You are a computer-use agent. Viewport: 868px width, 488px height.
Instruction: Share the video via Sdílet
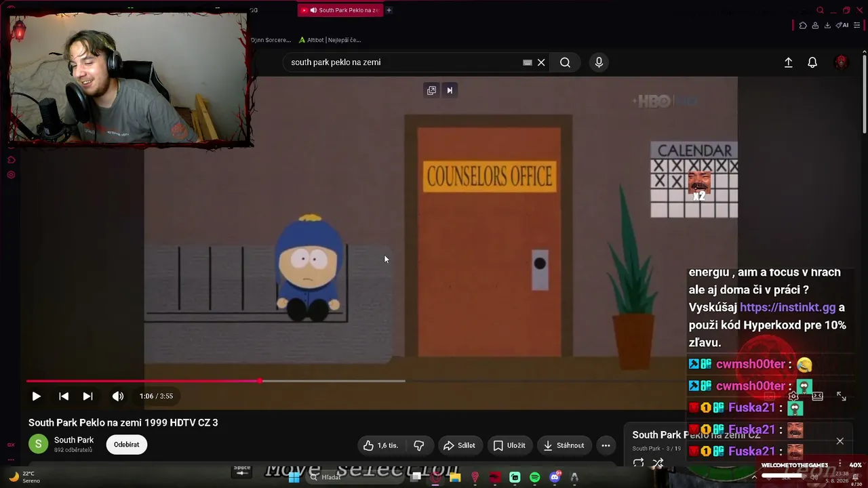click(459, 445)
